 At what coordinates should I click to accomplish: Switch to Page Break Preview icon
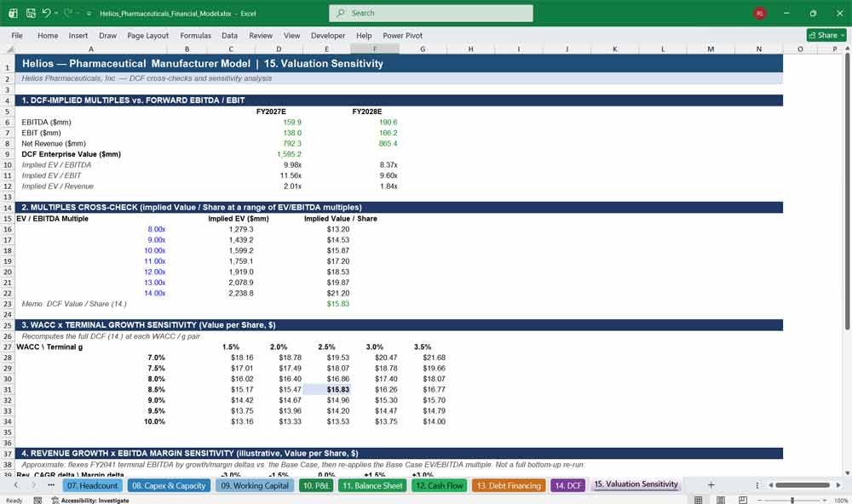(x=742, y=500)
